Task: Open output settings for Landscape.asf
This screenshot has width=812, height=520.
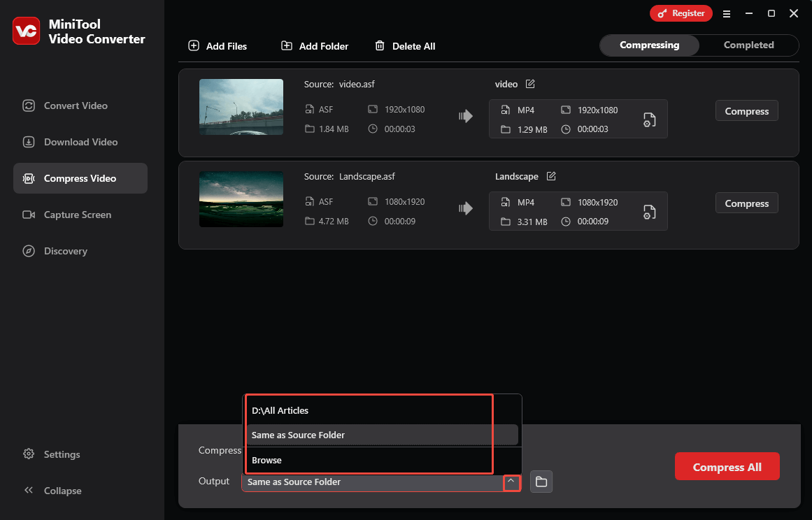Action: pyautogui.click(x=649, y=211)
